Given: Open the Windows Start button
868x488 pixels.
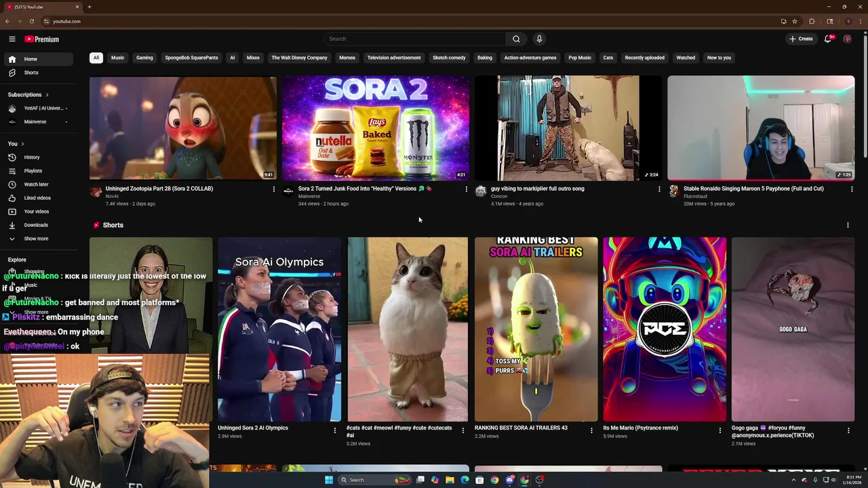Looking at the screenshot, I should tap(329, 480).
